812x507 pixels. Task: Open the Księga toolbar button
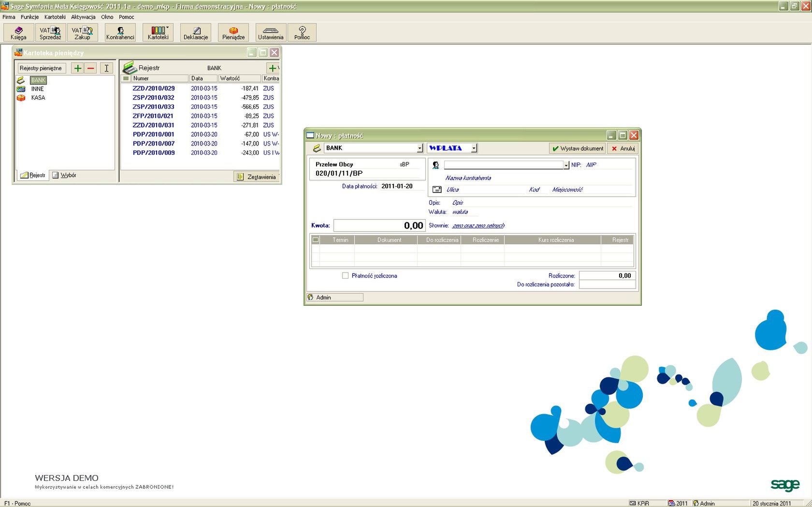pos(18,32)
